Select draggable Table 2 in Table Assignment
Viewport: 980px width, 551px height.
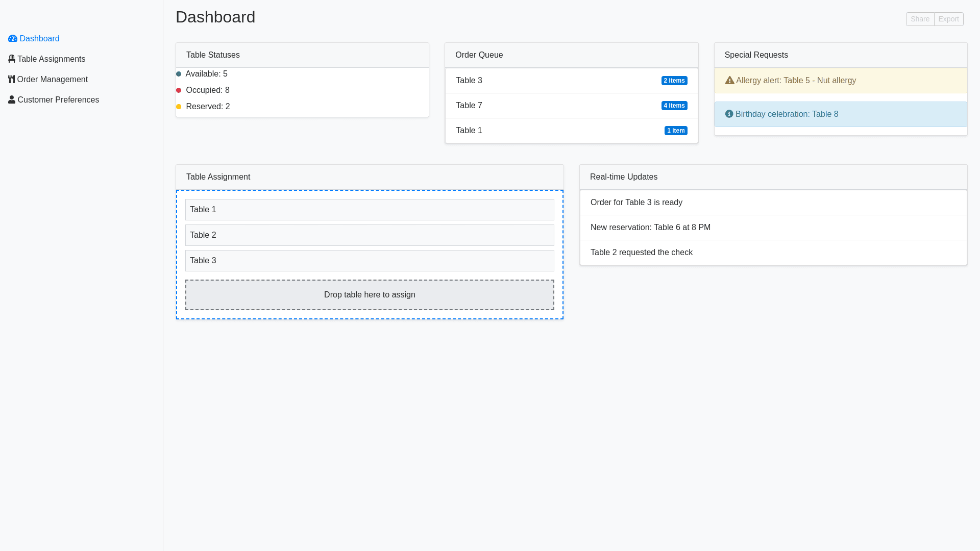coord(370,235)
